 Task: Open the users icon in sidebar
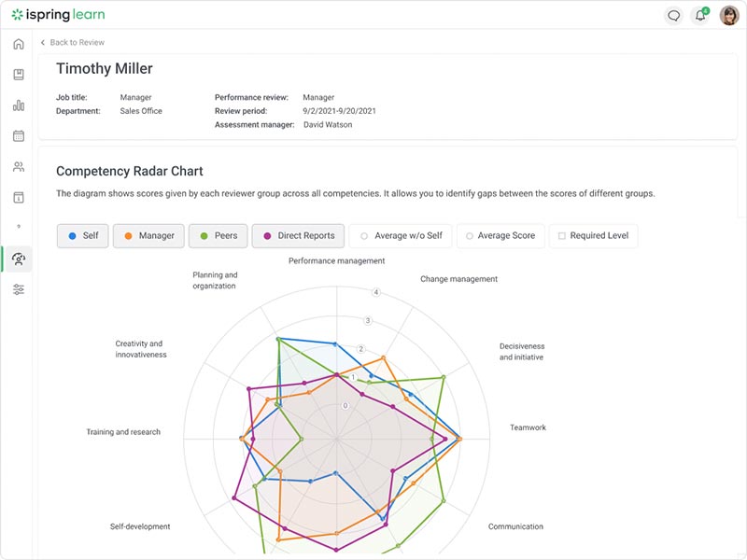[18, 167]
